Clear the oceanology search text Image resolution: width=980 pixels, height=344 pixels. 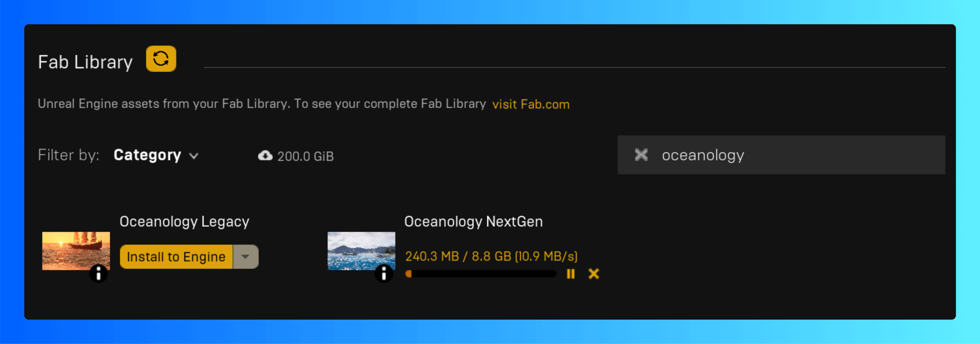click(x=641, y=155)
